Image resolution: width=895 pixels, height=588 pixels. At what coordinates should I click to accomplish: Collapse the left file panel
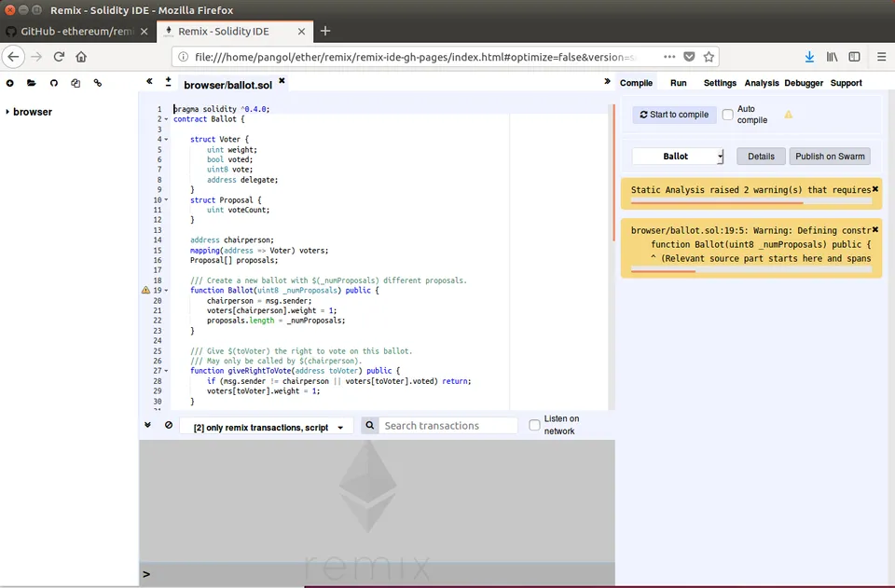point(149,81)
